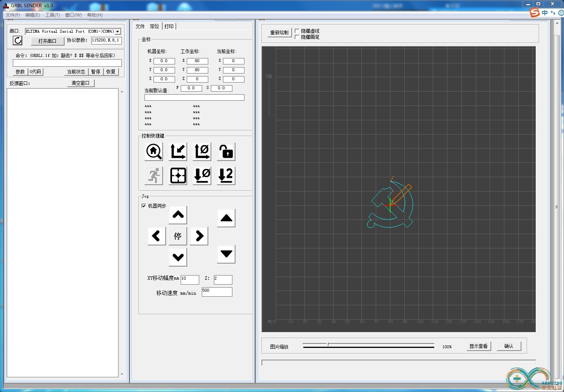Enable 隐藏虚线 checkbox
Image resolution: width=564 pixels, height=392 pixels.
pyautogui.click(x=297, y=31)
